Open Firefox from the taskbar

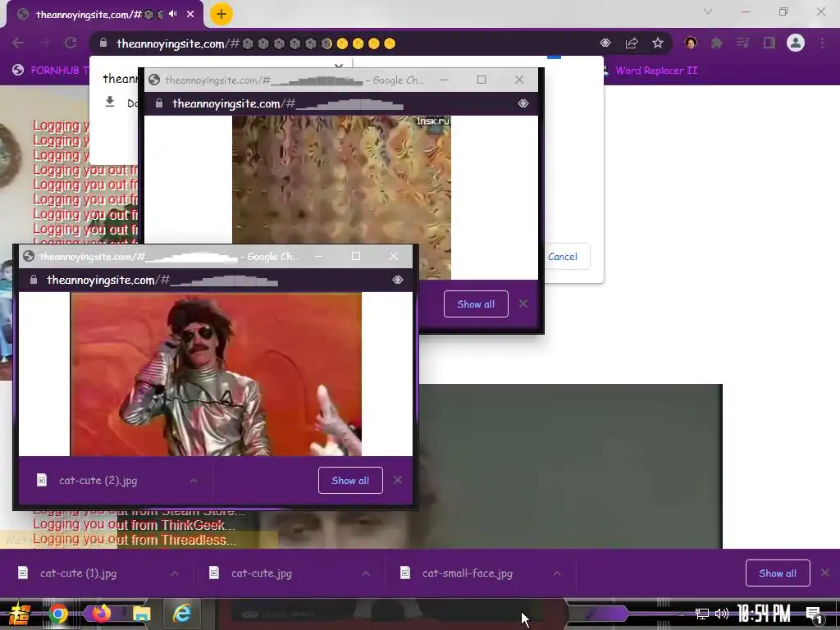coord(101,614)
